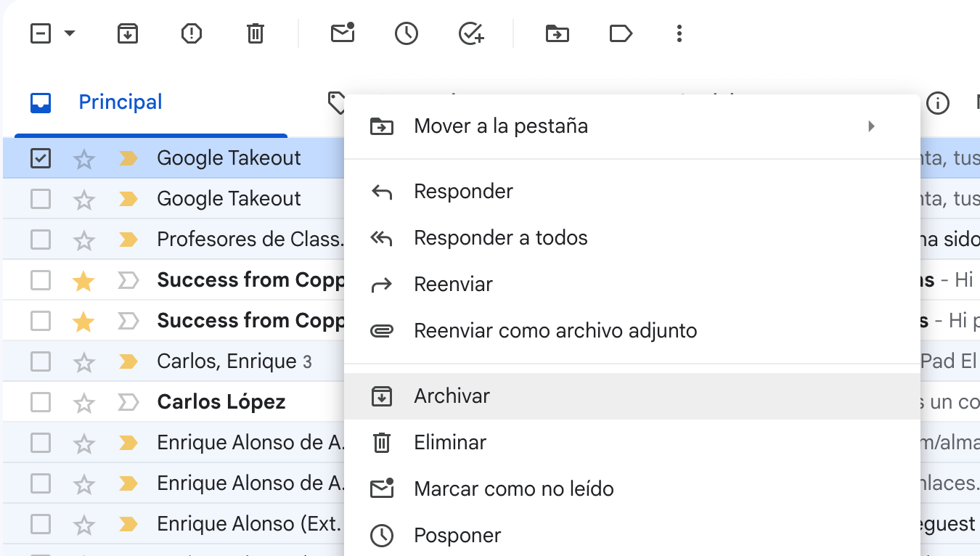The height and width of the screenshot is (556, 980).
Task: Select Responder a todos in the menu
Action: pos(500,238)
